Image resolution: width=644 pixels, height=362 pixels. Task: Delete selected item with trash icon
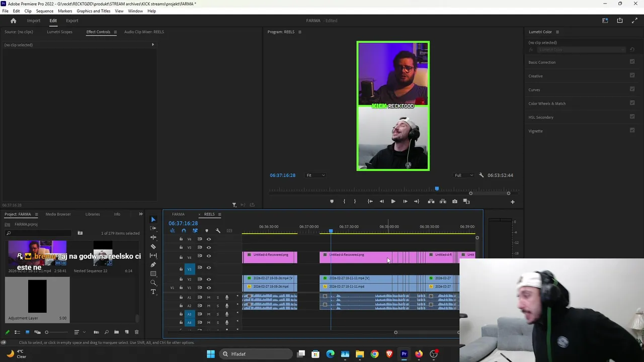coord(136,332)
